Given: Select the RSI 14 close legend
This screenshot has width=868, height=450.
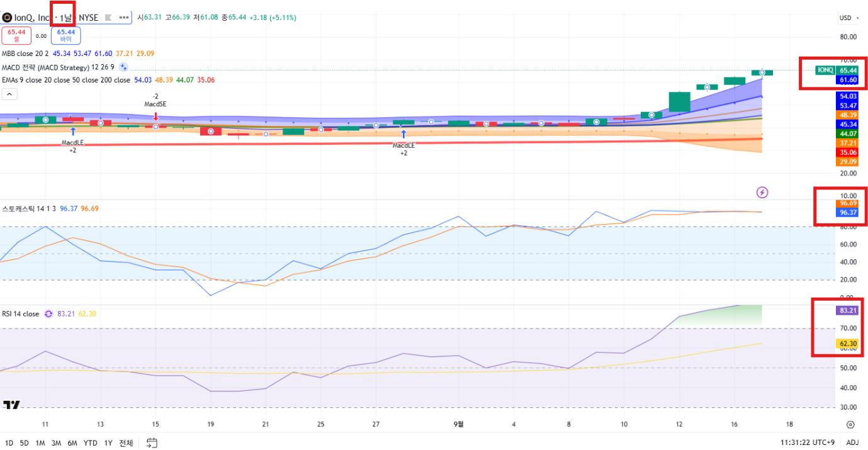Looking at the screenshot, I should (x=20, y=313).
